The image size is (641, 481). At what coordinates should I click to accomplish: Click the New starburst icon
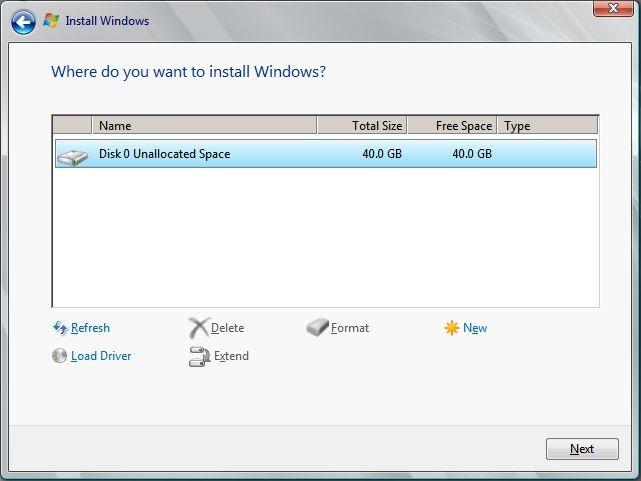(452, 328)
